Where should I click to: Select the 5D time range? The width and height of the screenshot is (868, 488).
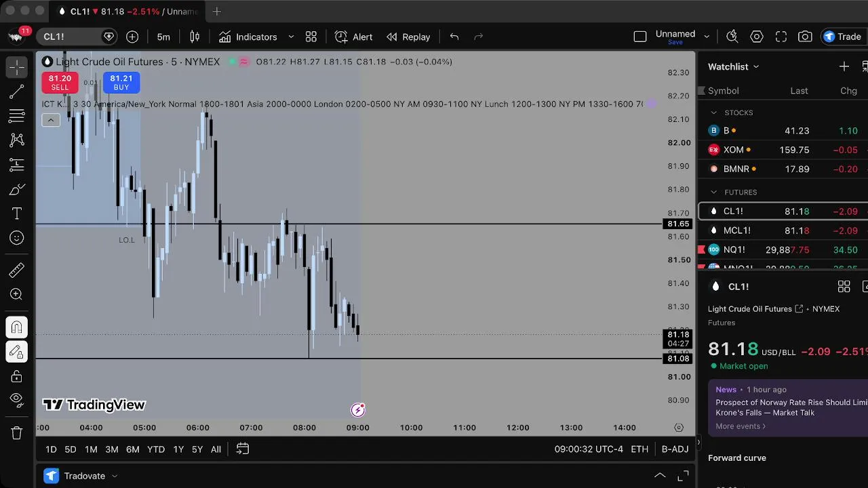point(71,449)
